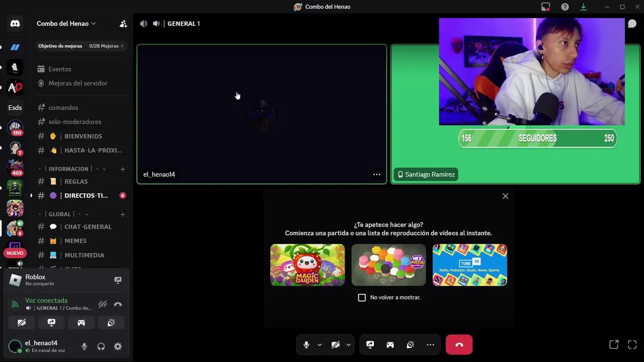
Task: Select the Esds server in the server list
Action: click(x=15, y=108)
